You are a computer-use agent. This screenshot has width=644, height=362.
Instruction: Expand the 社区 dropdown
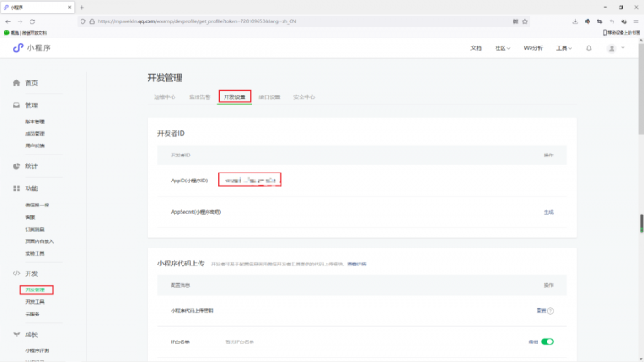coord(503,48)
